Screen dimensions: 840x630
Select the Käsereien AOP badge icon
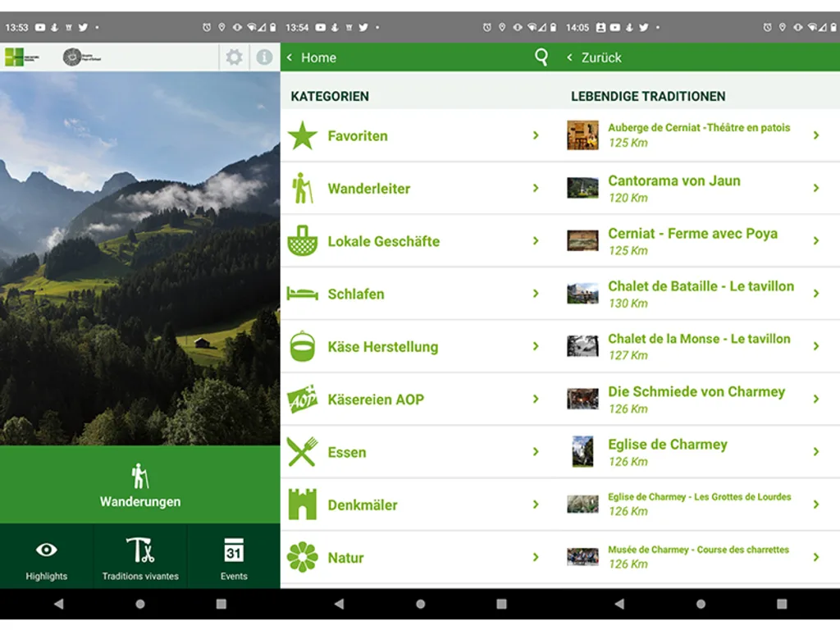pos(304,399)
